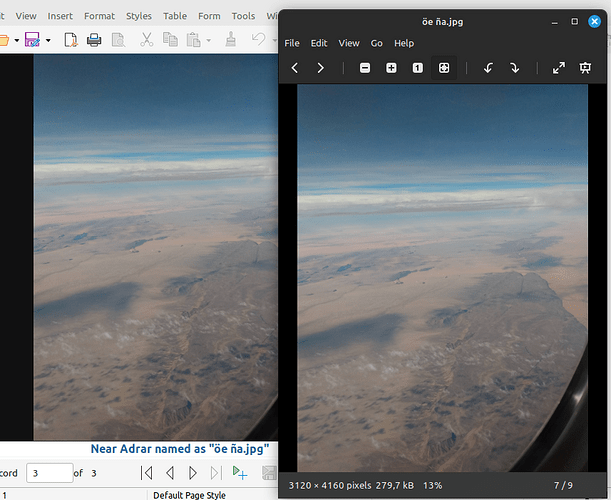Jump to first record
The width and height of the screenshot is (611, 500).
[147, 473]
